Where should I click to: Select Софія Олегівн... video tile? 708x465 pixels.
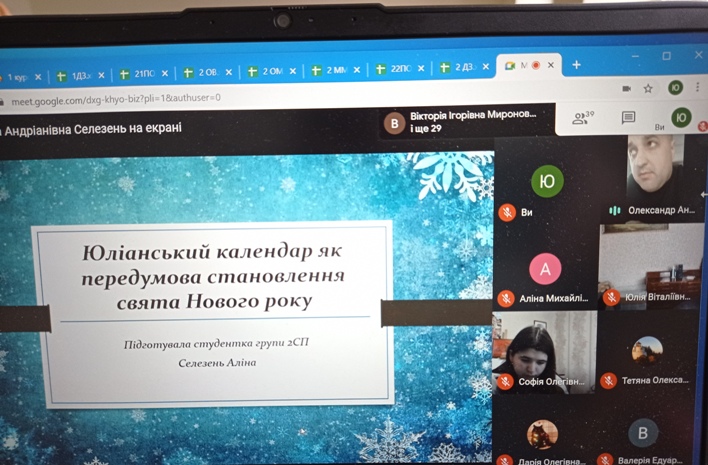point(544,352)
